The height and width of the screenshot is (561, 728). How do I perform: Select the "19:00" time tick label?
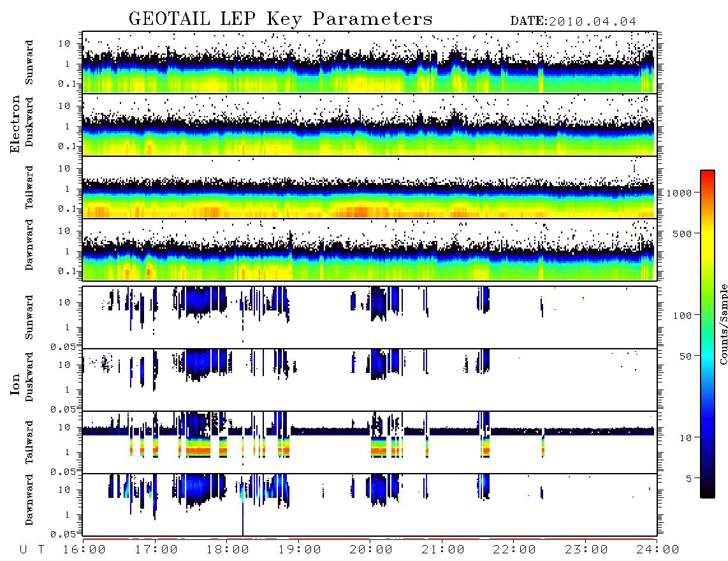pyautogui.click(x=300, y=550)
